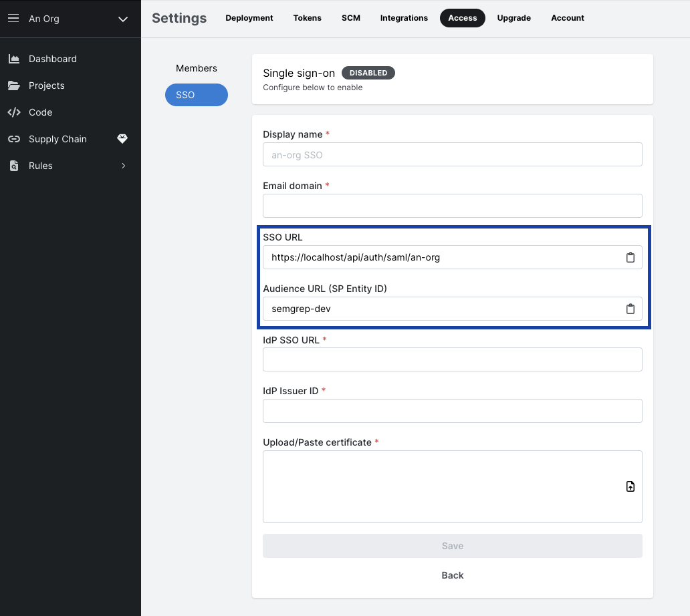Click the disabled Save button
This screenshot has width=690, height=616.
[x=452, y=546]
